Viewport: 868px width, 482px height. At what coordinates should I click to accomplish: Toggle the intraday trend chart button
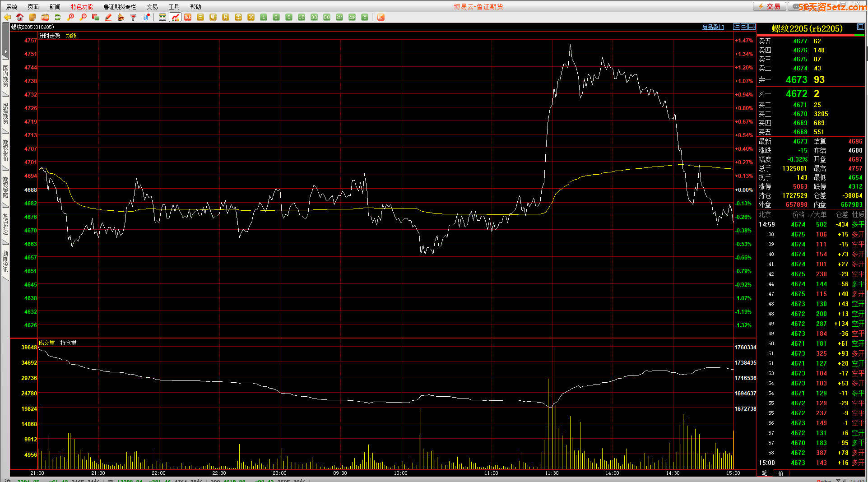pos(175,17)
